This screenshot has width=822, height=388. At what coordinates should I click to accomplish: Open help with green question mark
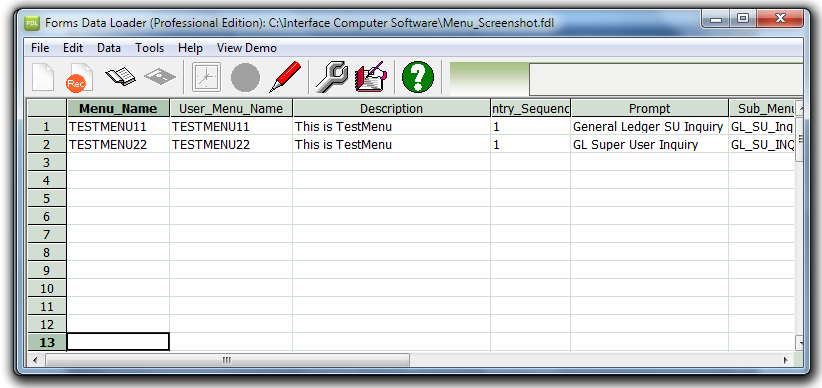418,77
